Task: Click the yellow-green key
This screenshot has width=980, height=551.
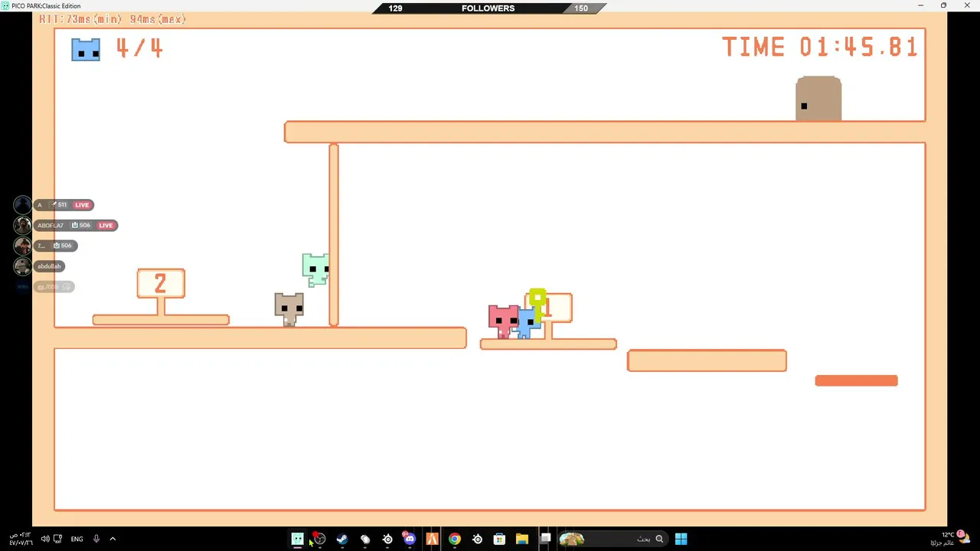Action: [x=537, y=304]
